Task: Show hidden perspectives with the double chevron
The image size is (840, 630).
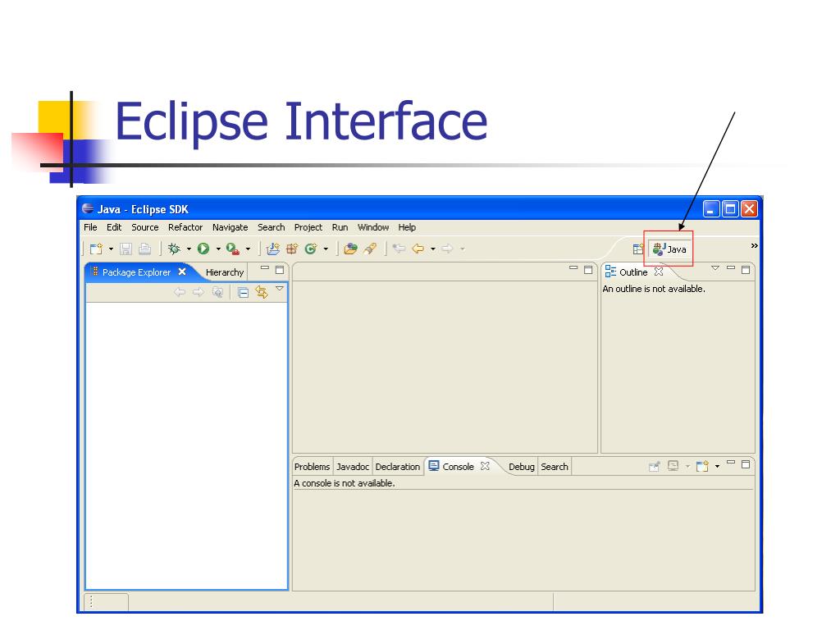Action: 755,245
